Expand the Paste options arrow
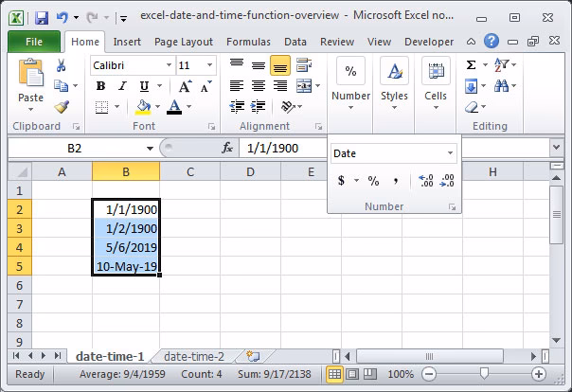 click(x=30, y=110)
